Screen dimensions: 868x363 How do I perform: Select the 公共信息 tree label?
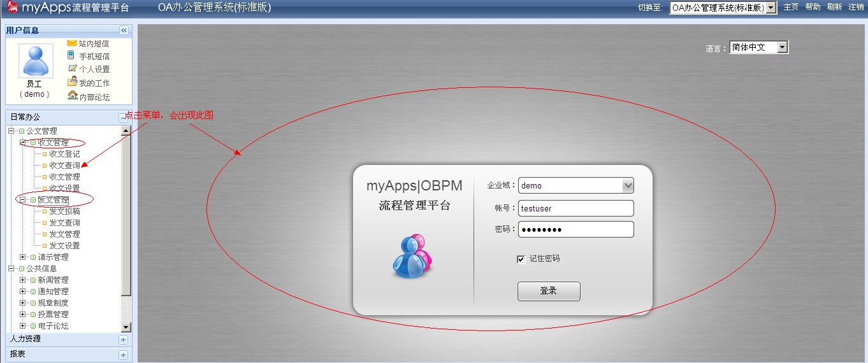(x=41, y=268)
